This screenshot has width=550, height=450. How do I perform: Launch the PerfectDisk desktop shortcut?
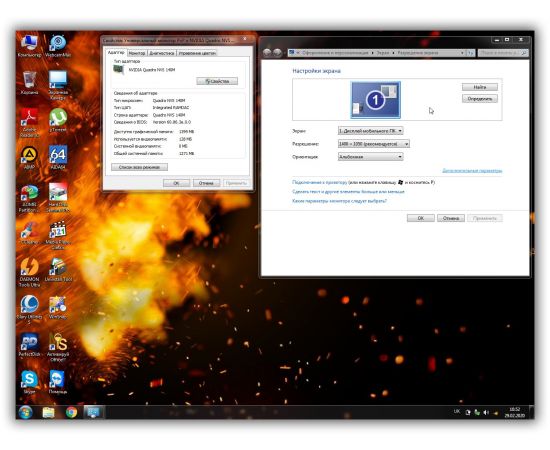(29, 345)
